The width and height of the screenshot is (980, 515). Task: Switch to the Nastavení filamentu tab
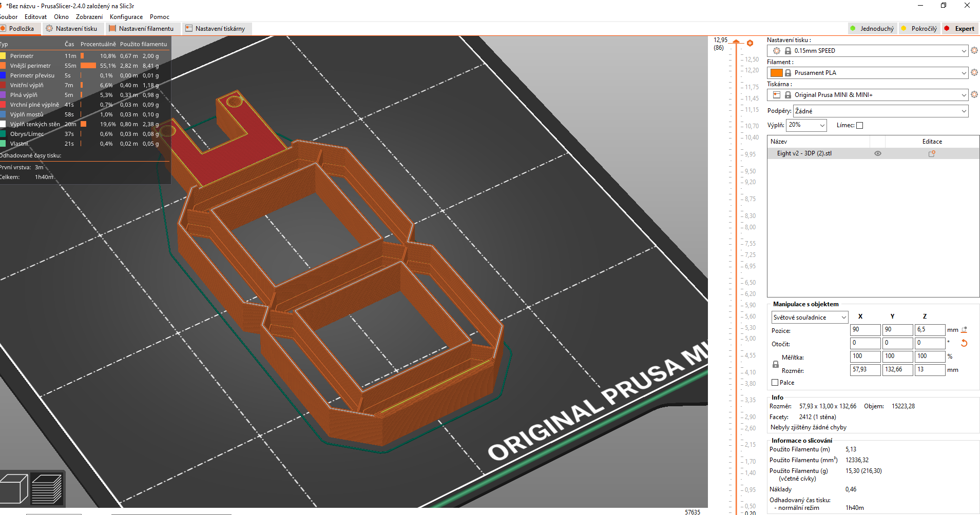(143, 29)
